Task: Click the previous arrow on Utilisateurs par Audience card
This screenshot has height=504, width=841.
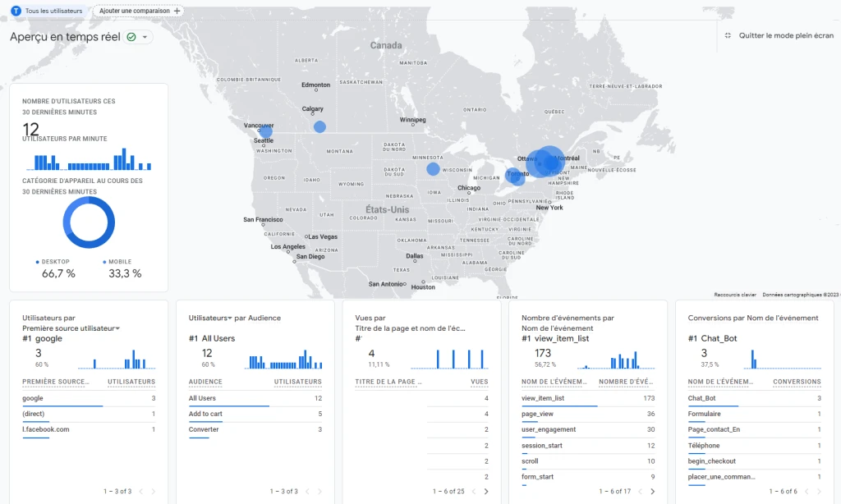Action: pos(306,491)
